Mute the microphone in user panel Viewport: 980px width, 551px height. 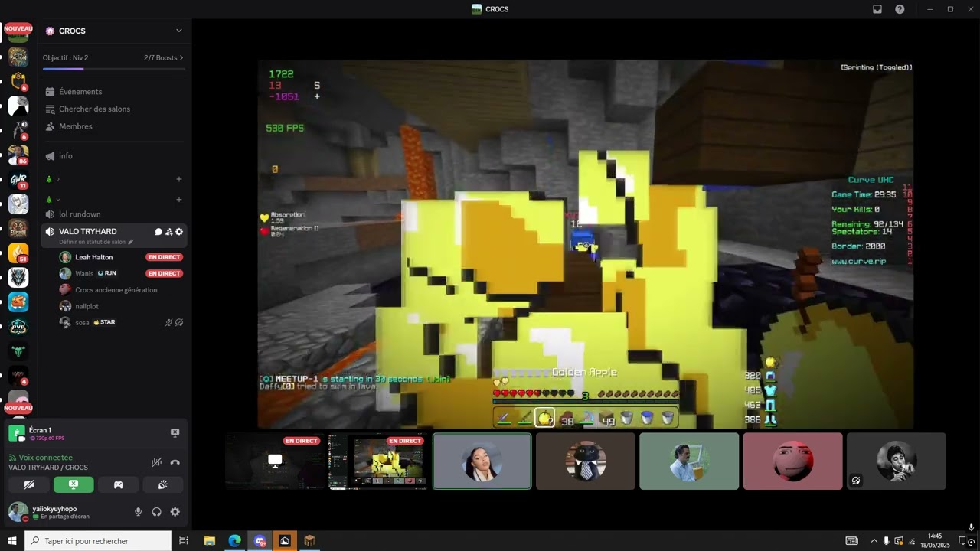click(x=139, y=512)
